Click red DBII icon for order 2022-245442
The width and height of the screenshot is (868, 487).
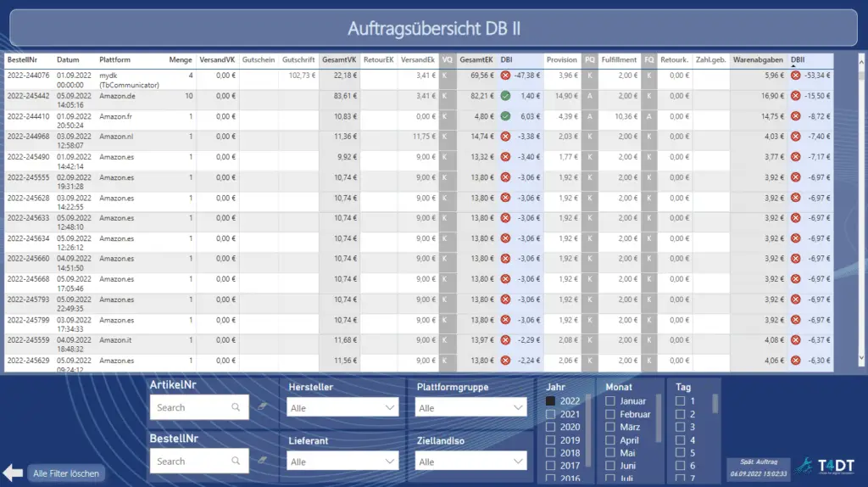click(795, 96)
